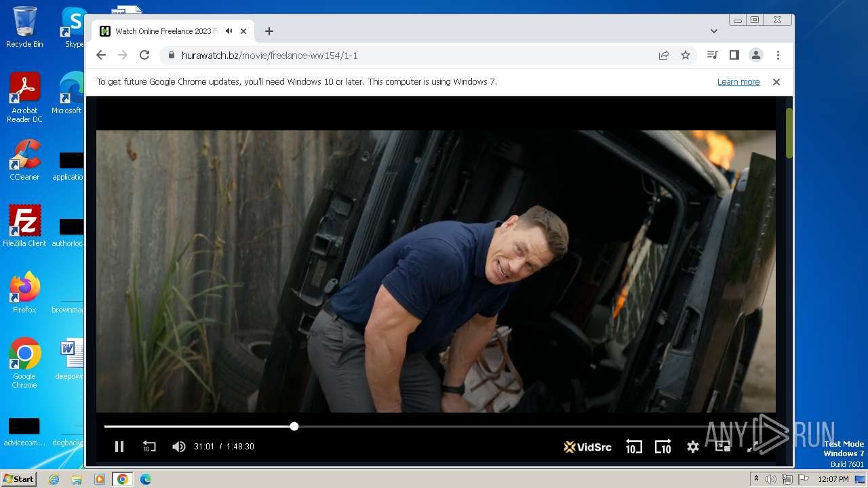This screenshot has width=868, height=488.
Task: Mute tab using speaker icon on tab
Action: pos(229,31)
